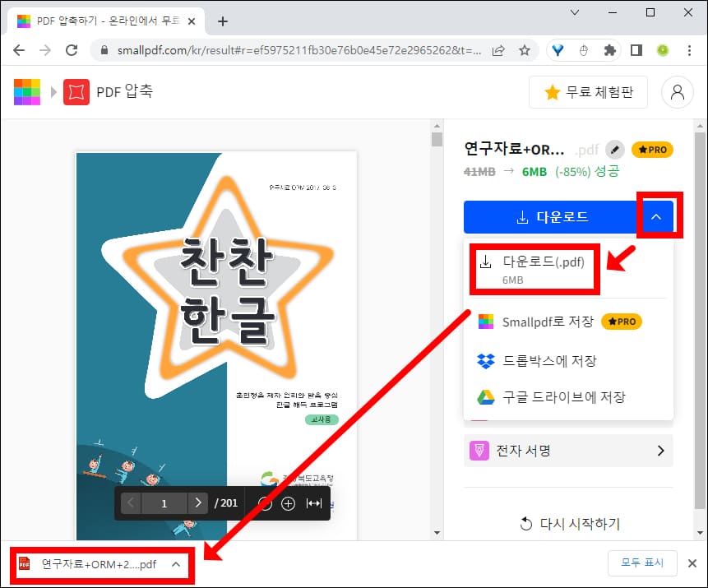The width and height of the screenshot is (708, 588).
Task: Expand options for the downloaded pdf file
Action: pyautogui.click(x=174, y=565)
